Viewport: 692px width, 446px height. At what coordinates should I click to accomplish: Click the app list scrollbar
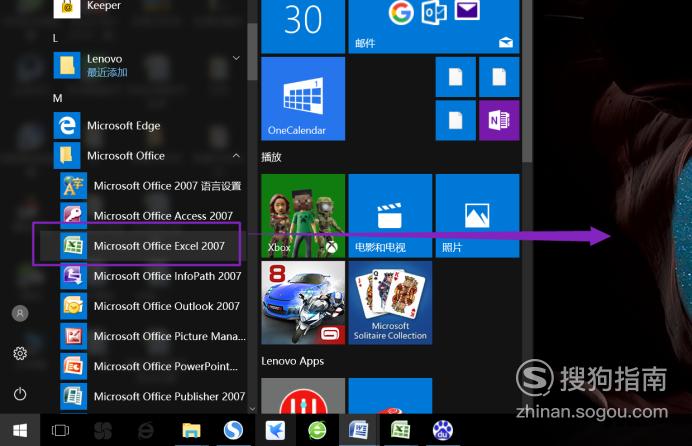pos(252,51)
